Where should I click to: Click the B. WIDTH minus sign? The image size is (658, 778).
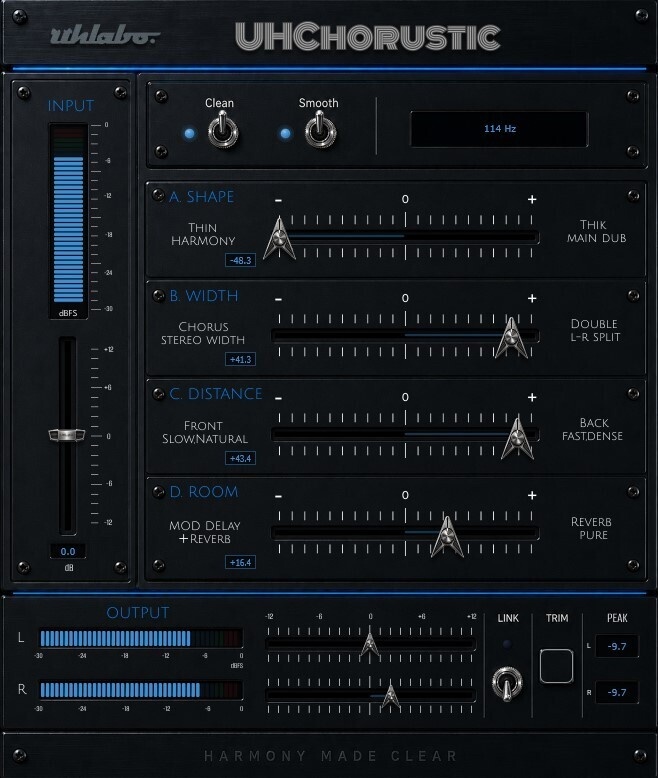278,299
